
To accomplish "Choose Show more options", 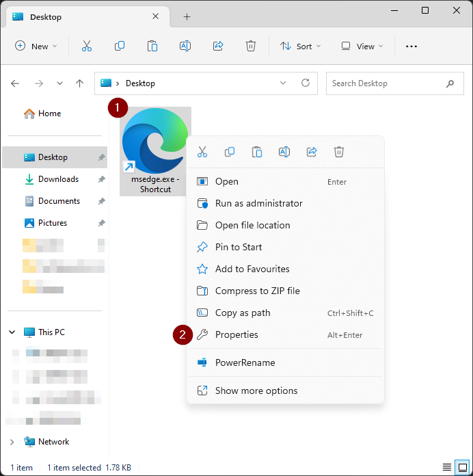I will click(x=285, y=391).
